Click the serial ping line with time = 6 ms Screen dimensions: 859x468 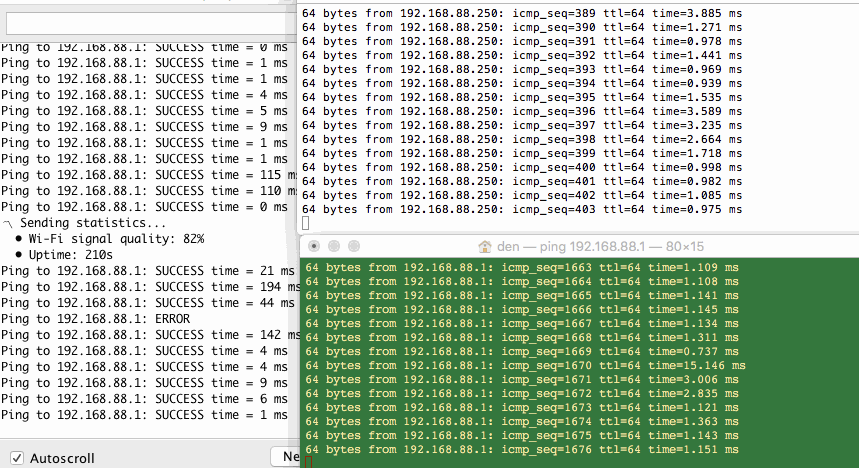pyautogui.click(x=144, y=399)
